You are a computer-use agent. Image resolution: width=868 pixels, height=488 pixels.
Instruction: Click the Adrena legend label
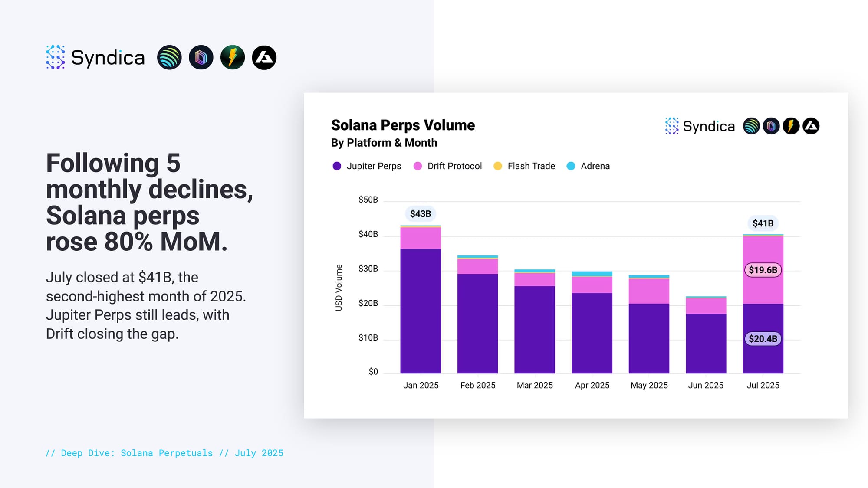pos(595,166)
